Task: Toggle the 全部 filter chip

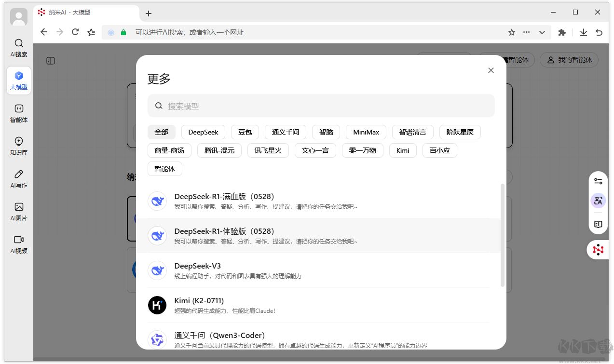Action: click(x=162, y=132)
